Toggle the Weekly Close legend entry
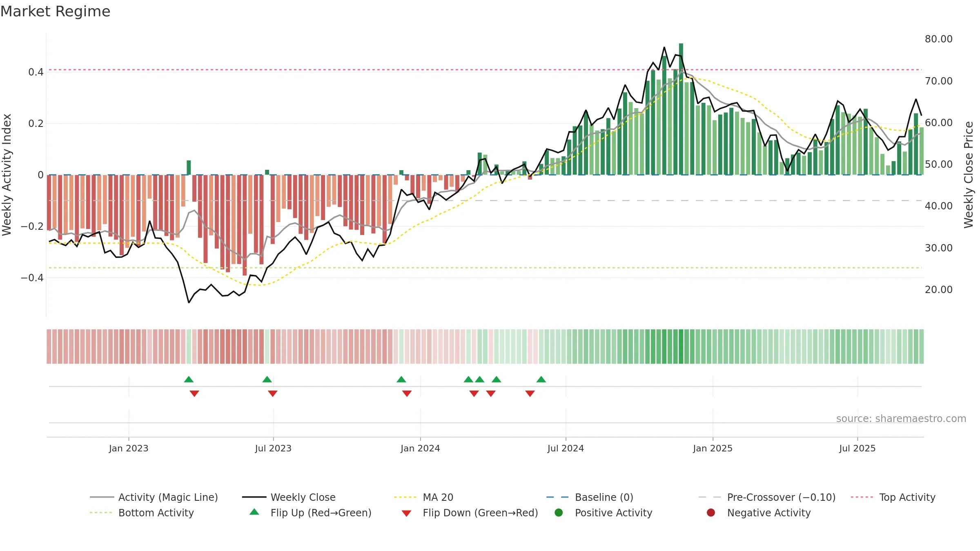The image size is (980, 551). [289, 497]
